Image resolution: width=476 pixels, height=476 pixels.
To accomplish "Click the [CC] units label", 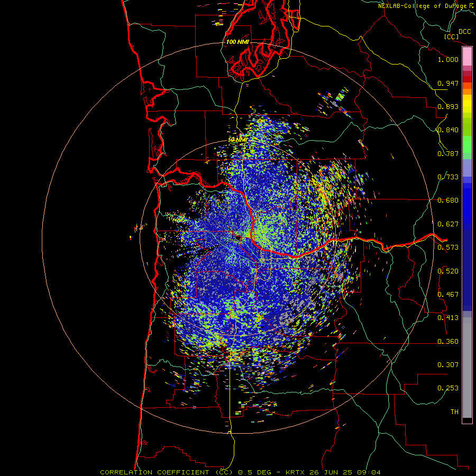I will (x=451, y=36).
